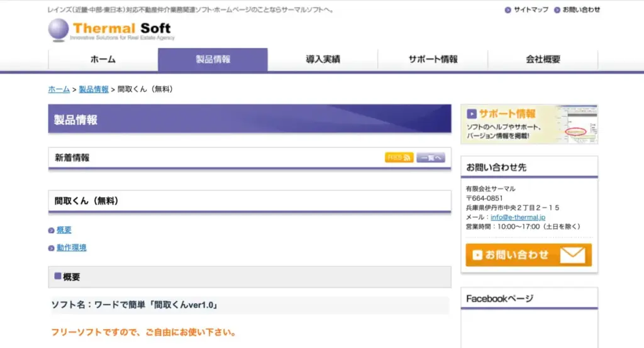
Task: Click the info@e-thermal.jp email link
Action: pyautogui.click(x=518, y=217)
